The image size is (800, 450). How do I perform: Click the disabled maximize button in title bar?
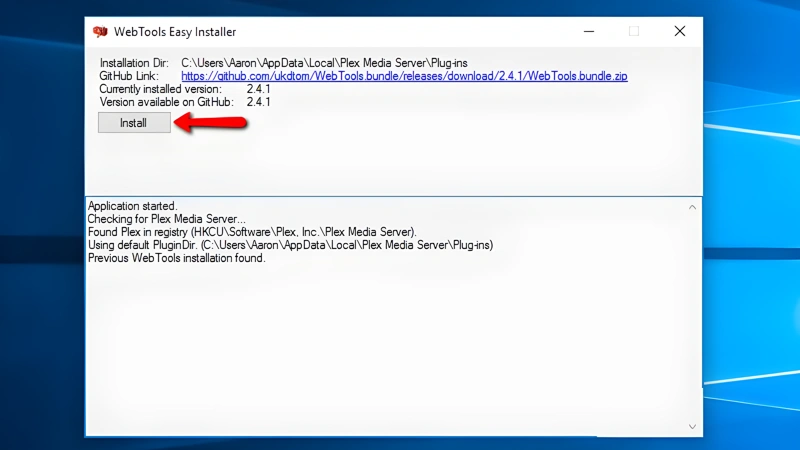[x=634, y=32]
